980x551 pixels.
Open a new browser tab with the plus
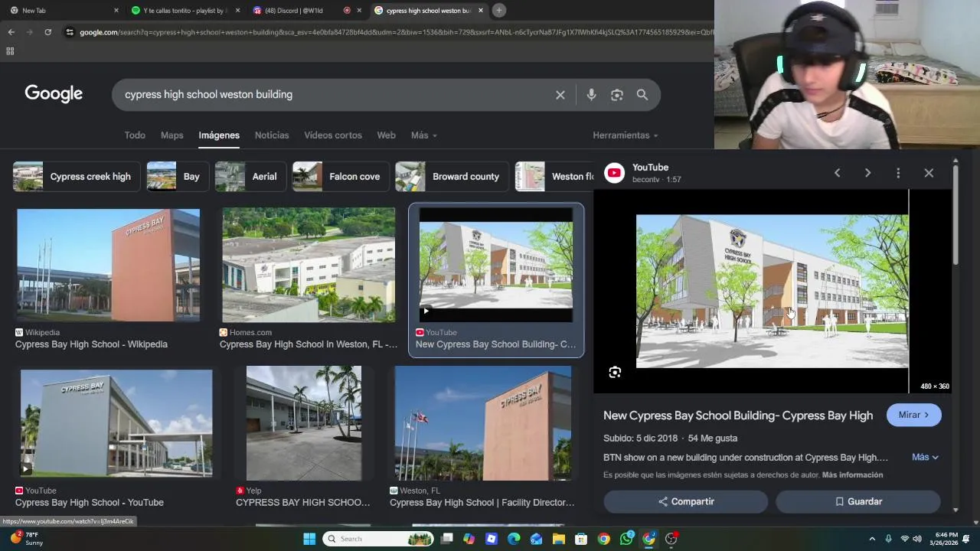pos(498,10)
